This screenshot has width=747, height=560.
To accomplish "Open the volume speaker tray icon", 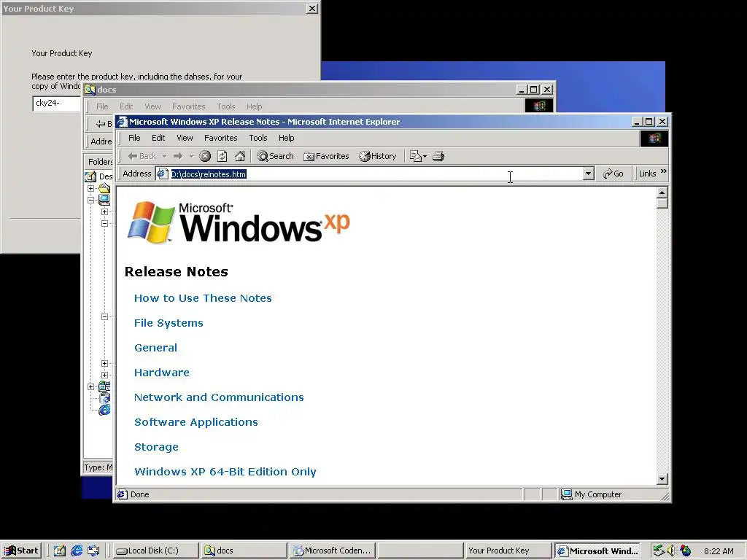I will [672, 551].
